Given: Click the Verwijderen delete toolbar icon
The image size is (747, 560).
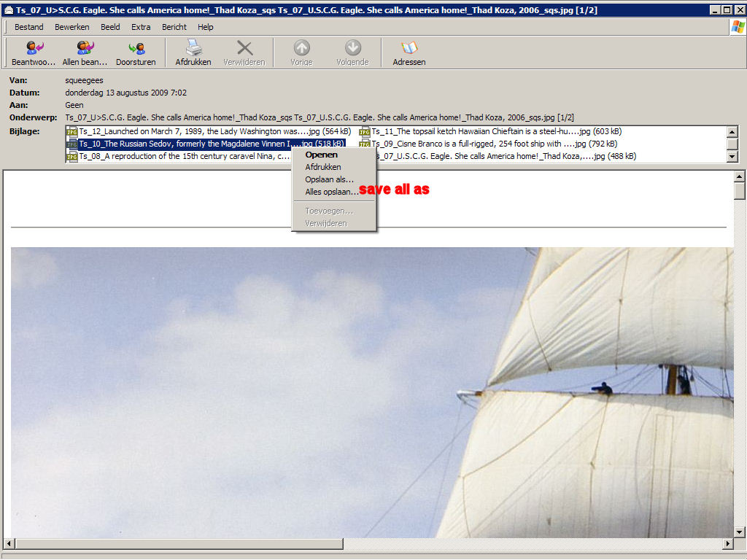Looking at the screenshot, I should (x=245, y=47).
